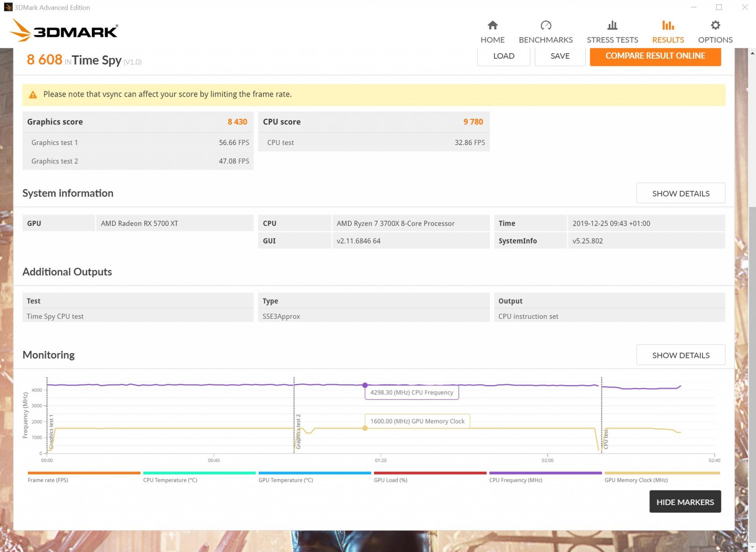Open the HOME tab label
Image resolution: width=756 pixels, height=552 pixels.
(492, 40)
